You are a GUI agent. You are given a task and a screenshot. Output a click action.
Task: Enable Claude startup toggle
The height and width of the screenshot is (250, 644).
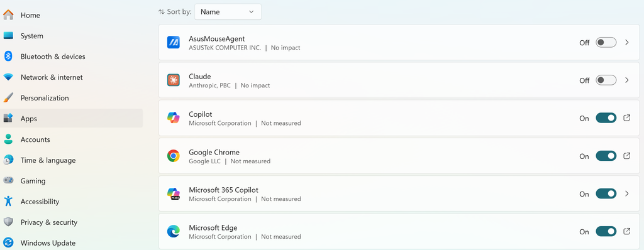tap(606, 80)
